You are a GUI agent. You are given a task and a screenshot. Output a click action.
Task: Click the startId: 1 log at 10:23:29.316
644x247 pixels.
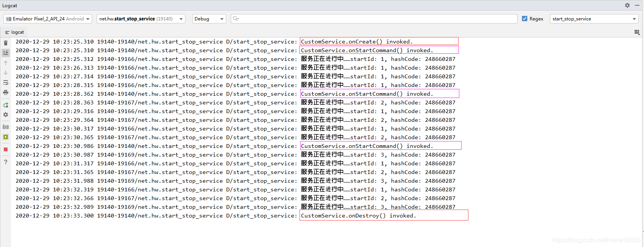[x=378, y=111]
